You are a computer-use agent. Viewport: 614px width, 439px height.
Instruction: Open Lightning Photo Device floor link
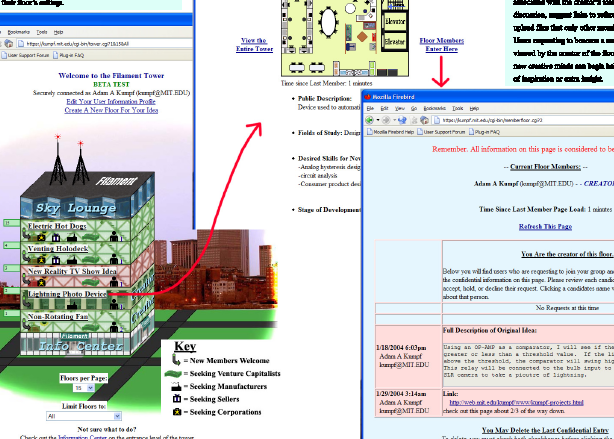[67, 294]
